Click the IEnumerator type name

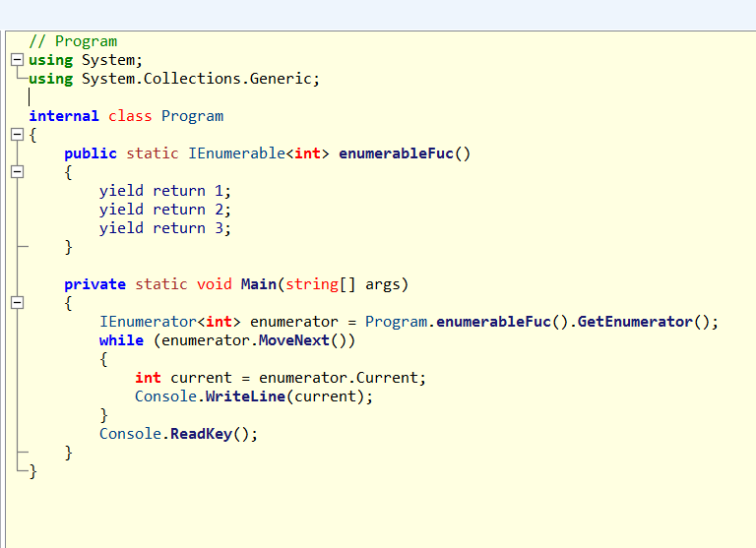tap(148, 322)
